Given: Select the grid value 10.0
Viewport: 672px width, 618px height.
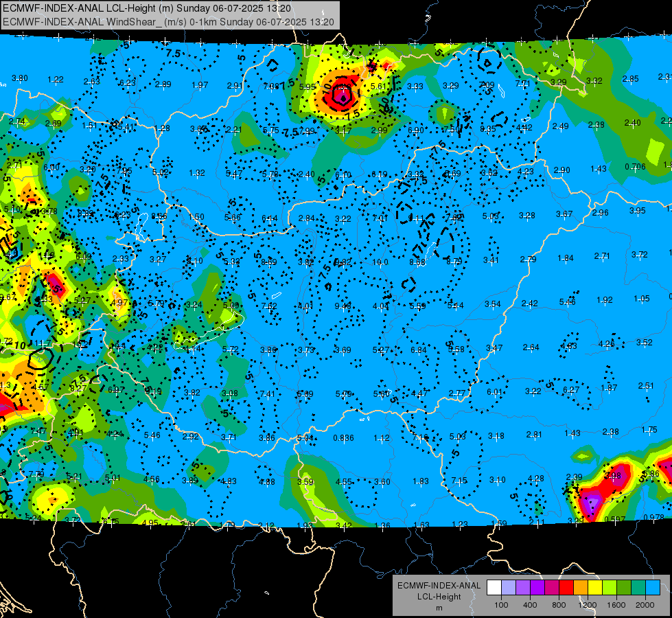Looking at the screenshot, I should pyautogui.click(x=380, y=262).
